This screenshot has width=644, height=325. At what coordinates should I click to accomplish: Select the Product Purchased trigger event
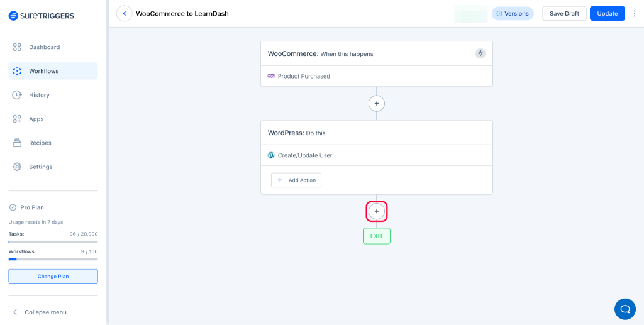pyautogui.click(x=377, y=76)
